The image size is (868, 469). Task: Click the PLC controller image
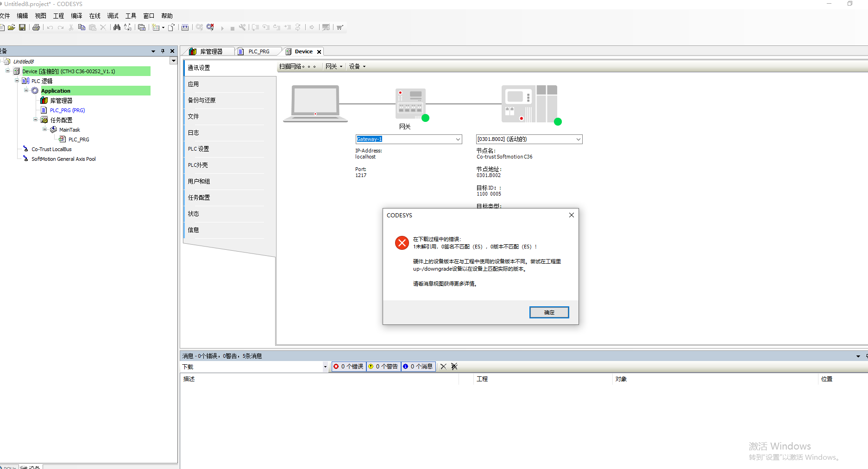(529, 104)
